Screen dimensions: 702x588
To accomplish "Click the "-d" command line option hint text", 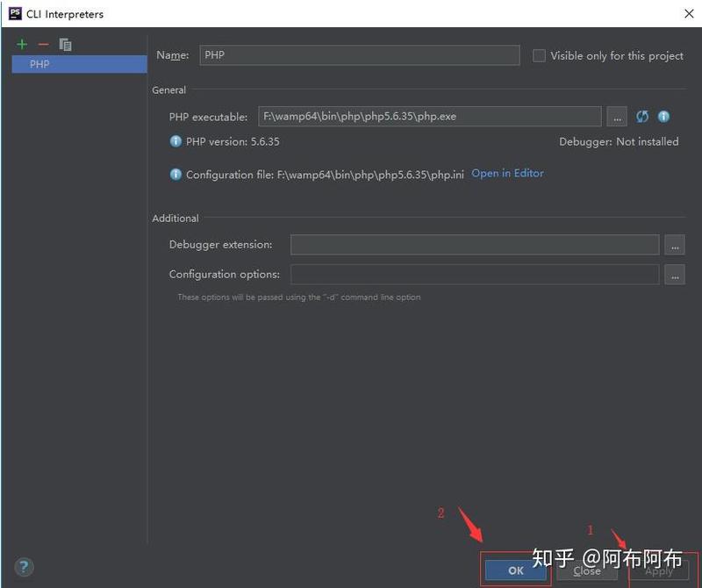I will click(x=299, y=297).
